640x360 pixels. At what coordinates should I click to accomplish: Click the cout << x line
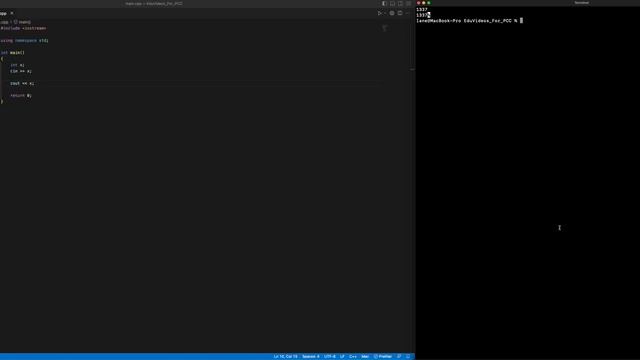coord(22,83)
